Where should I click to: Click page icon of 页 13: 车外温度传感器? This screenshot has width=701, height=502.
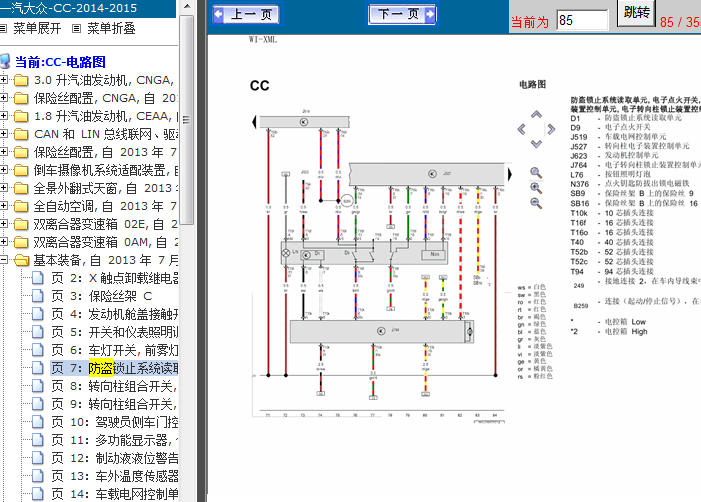pos(38,476)
